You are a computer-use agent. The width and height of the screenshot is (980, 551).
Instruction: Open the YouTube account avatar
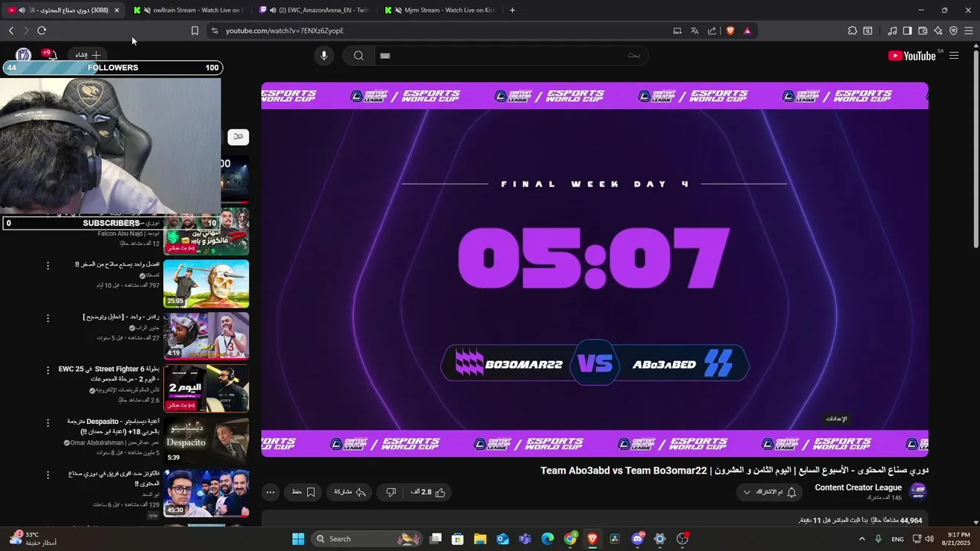23,55
